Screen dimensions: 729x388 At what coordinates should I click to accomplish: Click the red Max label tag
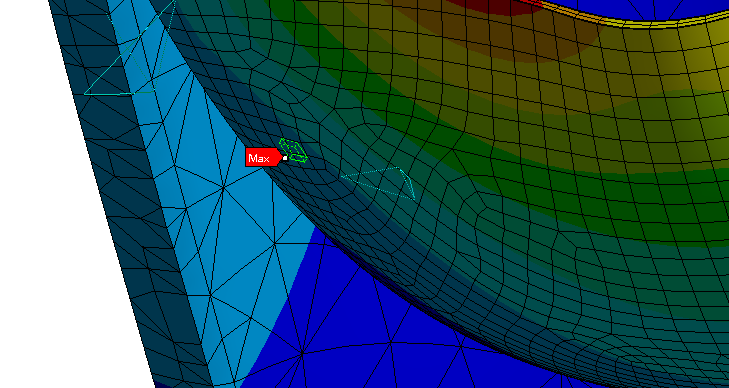click(263, 158)
